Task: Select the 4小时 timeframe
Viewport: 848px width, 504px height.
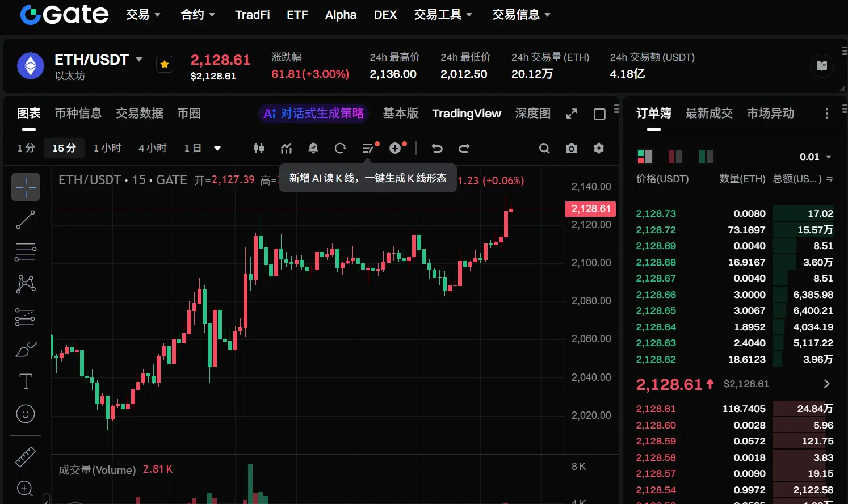Action: (x=153, y=148)
